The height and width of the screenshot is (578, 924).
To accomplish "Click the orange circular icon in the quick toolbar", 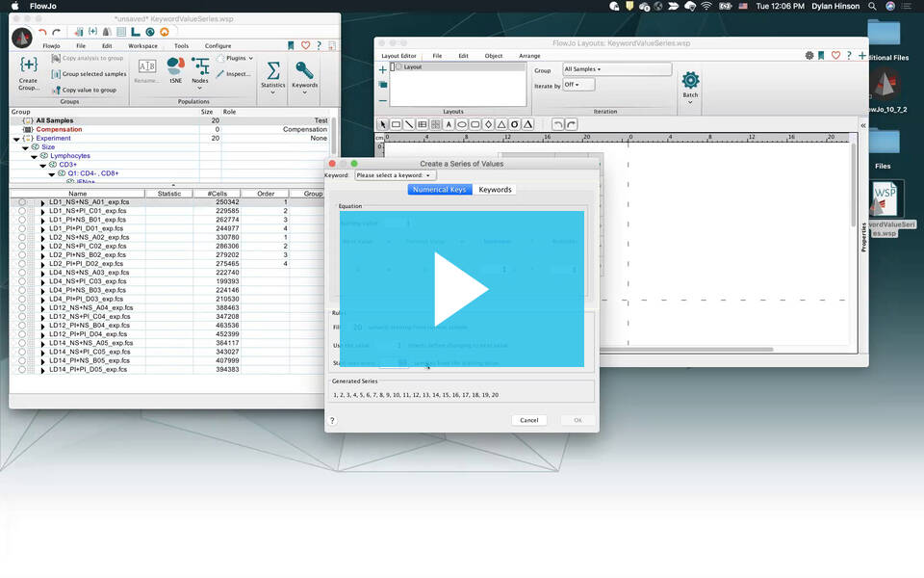I will click(165, 32).
